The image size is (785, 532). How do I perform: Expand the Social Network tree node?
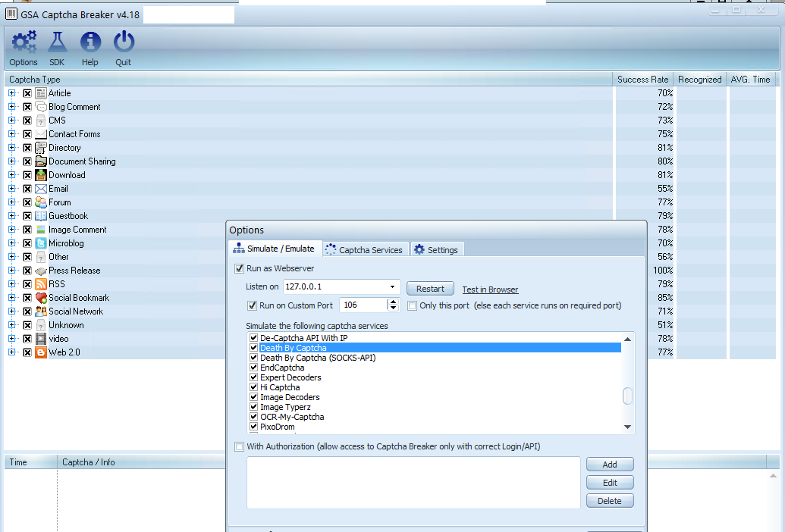(11, 311)
